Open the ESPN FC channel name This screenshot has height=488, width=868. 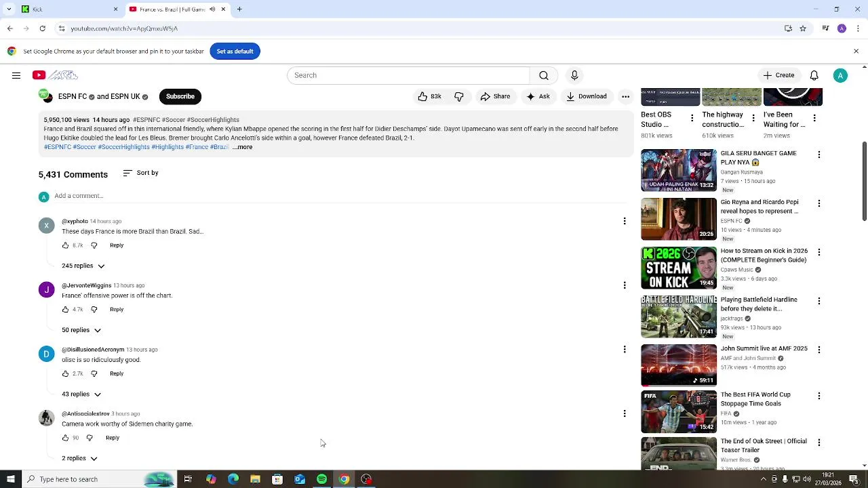[x=73, y=96]
